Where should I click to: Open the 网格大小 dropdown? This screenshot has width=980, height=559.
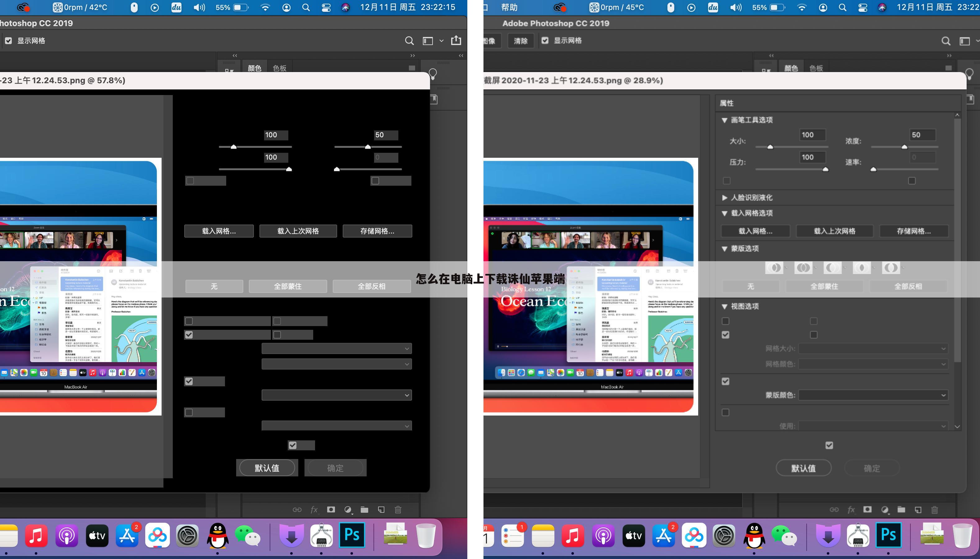(873, 349)
